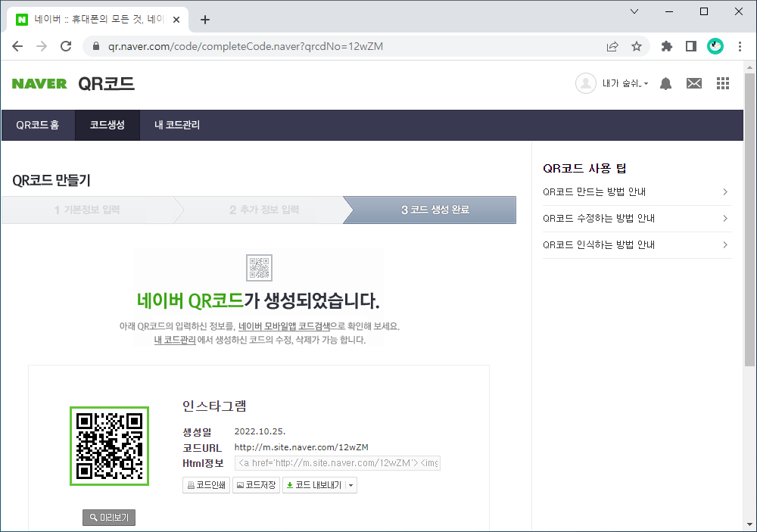Click the 미리보기 preview button
The width and height of the screenshot is (757, 532).
point(109,518)
